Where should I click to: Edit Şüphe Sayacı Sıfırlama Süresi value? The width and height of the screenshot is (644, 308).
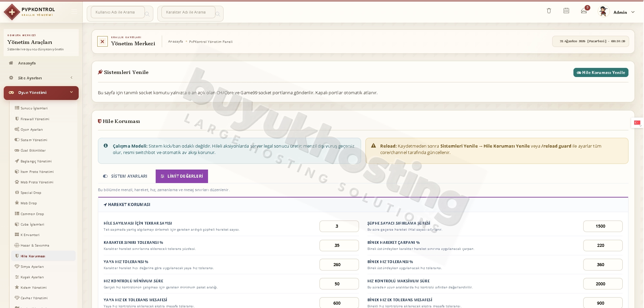tap(603, 226)
